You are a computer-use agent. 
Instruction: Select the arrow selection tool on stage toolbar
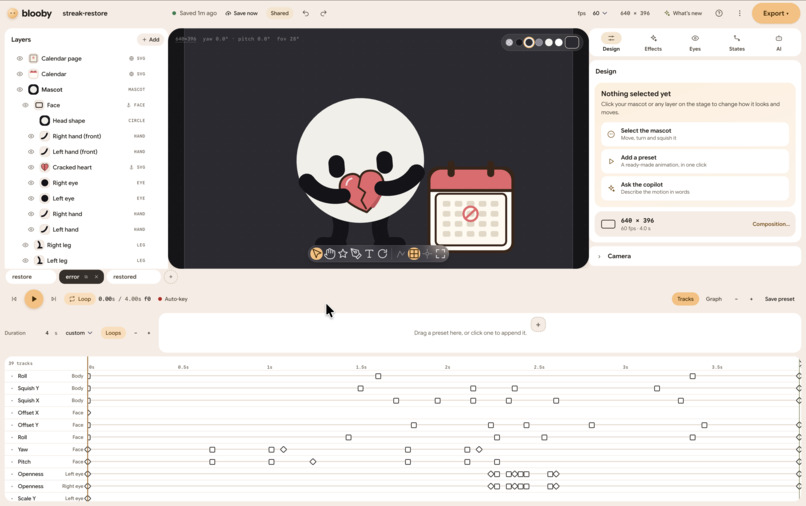click(x=316, y=254)
